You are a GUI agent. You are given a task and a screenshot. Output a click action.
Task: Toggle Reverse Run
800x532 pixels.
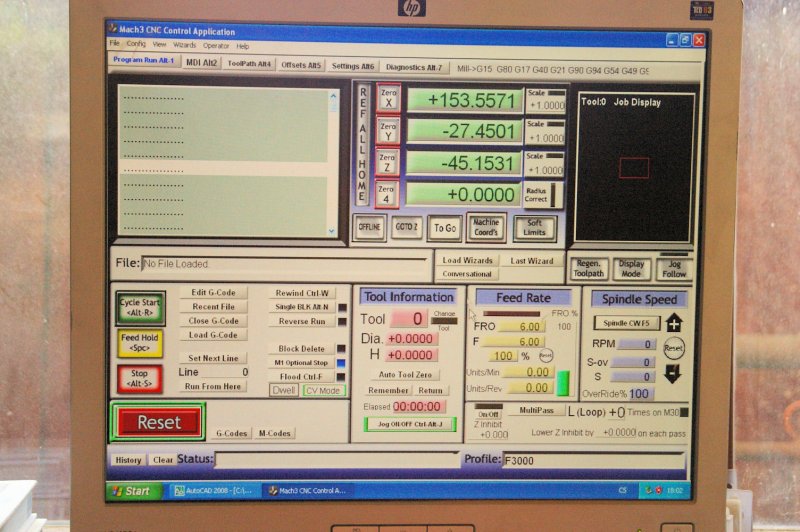[x=302, y=321]
